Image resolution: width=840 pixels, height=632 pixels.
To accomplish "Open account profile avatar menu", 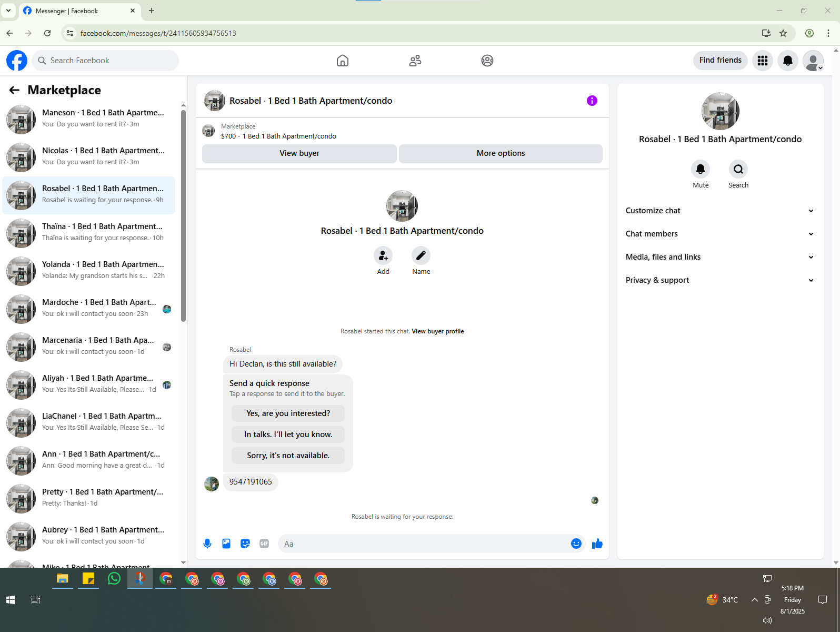I will [813, 61].
